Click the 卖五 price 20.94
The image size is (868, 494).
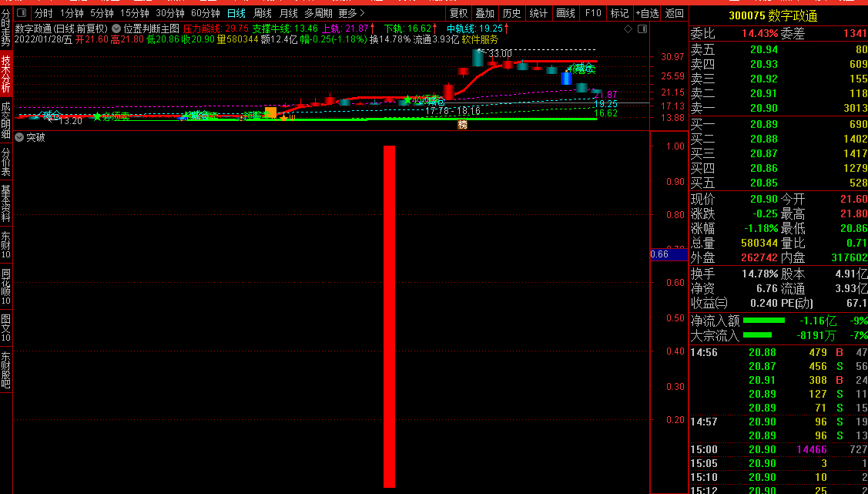764,50
